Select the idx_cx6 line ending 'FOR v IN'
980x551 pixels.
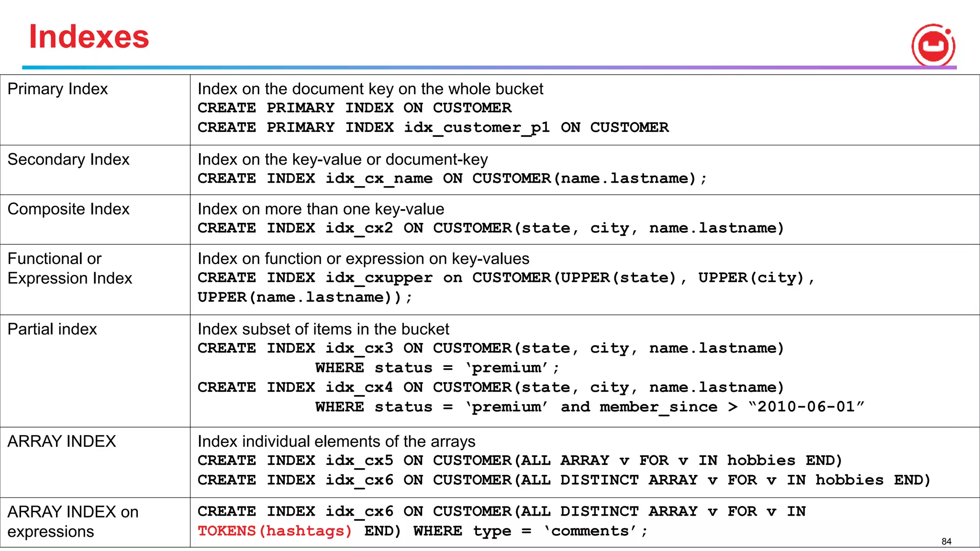point(501,512)
